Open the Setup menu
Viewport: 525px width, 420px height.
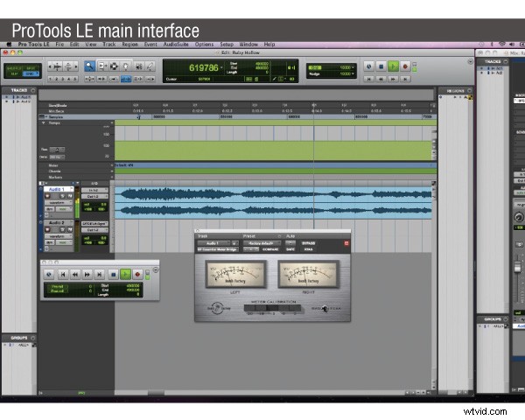[227, 45]
